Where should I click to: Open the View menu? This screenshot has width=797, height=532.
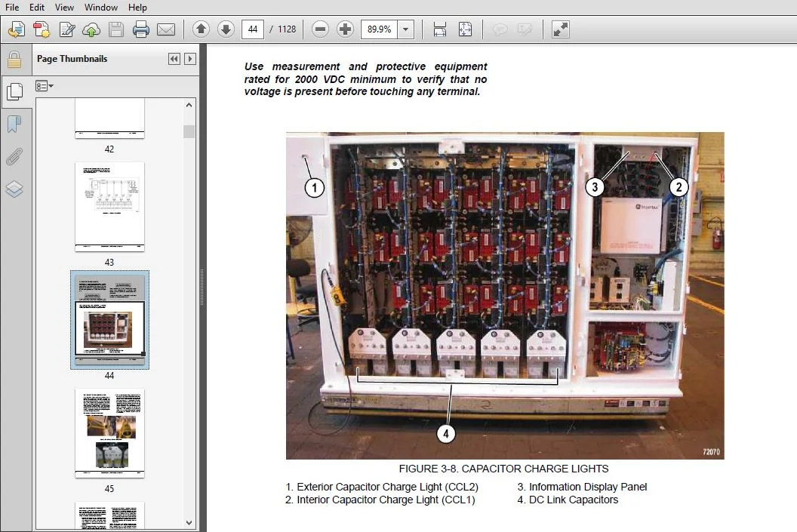point(65,7)
